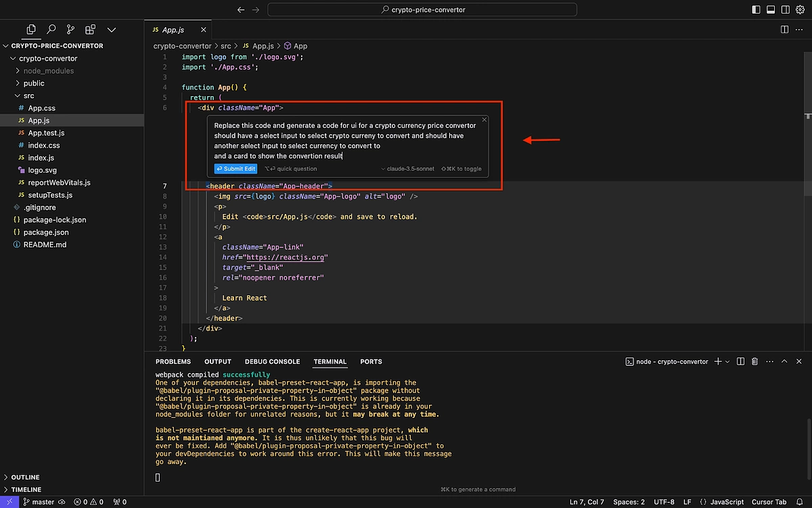Split the editor to the right

click(785, 30)
